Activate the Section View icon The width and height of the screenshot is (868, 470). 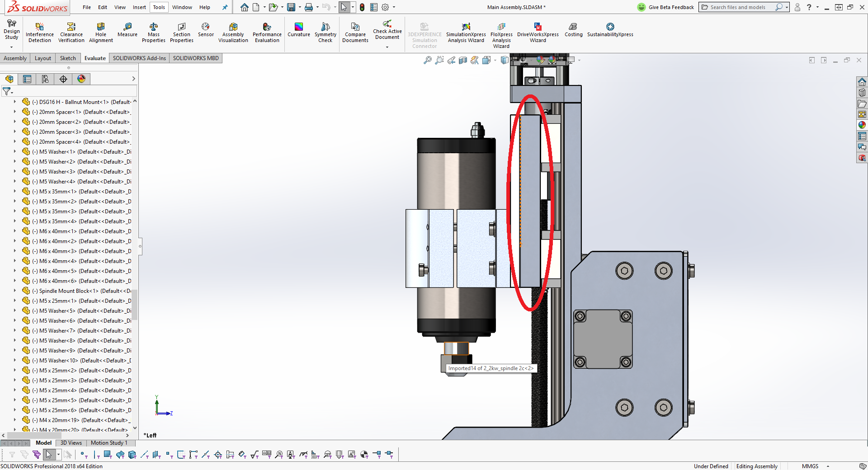[462, 60]
